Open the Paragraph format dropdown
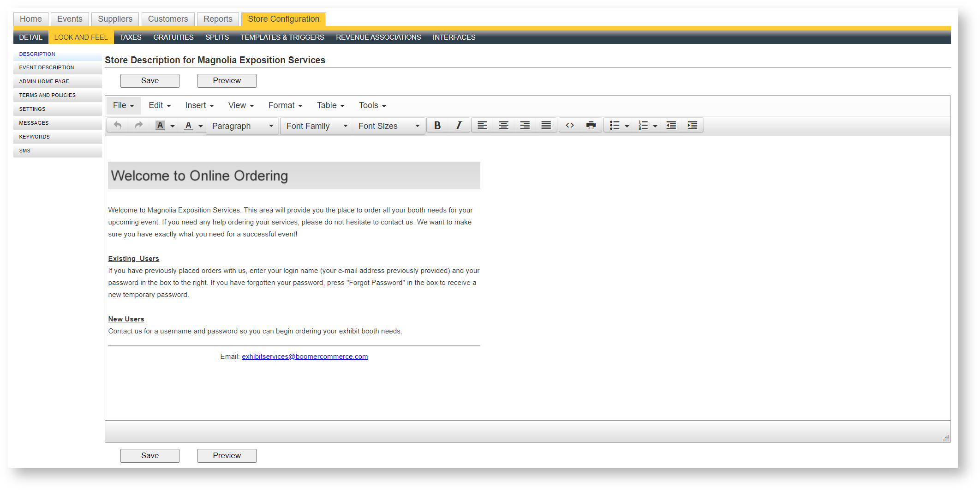Image resolution: width=980 pixels, height=490 pixels. click(242, 126)
